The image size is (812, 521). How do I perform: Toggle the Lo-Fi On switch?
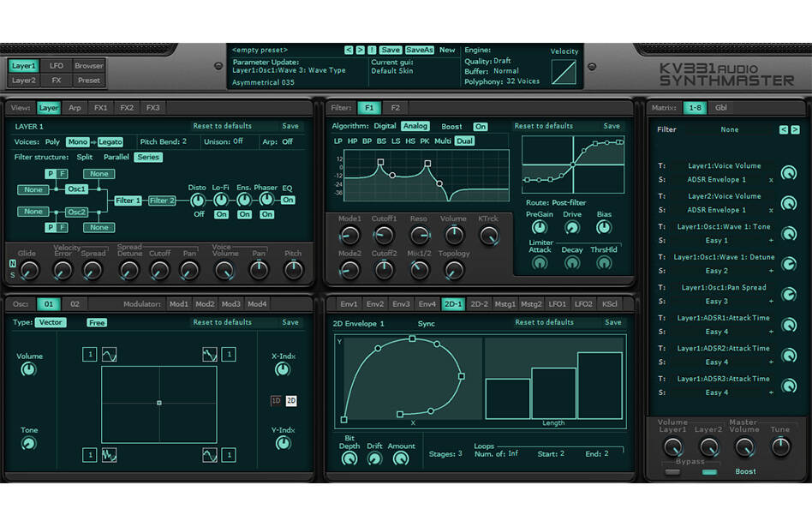click(221, 214)
